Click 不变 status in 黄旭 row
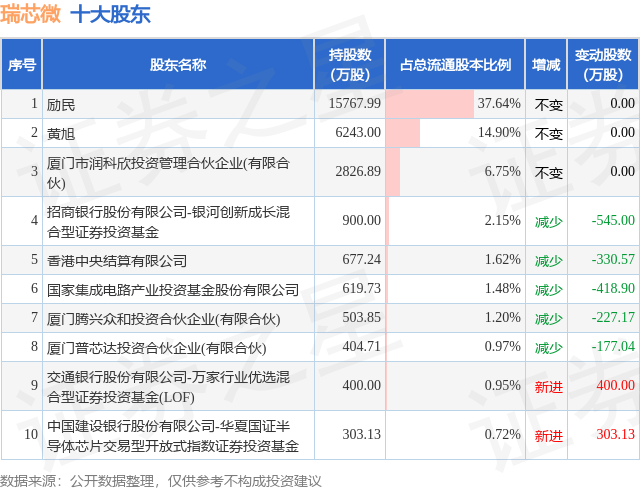 tap(549, 134)
